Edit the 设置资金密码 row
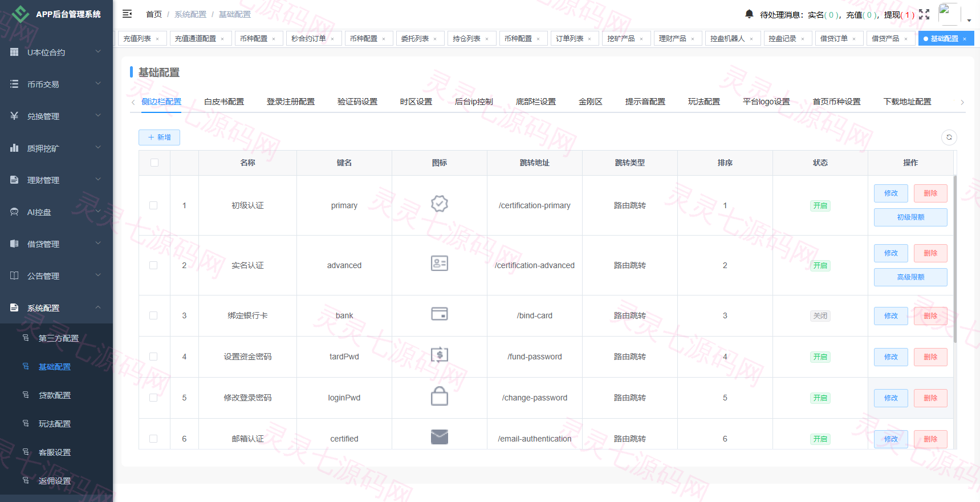Screen dimensions: 980x502 pos(891,357)
